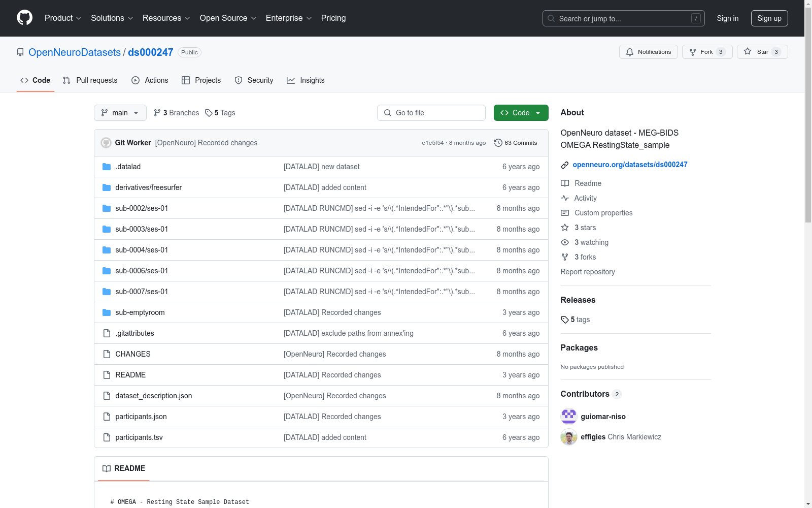Open the dataset_description.json file
812x508 pixels.
(154, 396)
